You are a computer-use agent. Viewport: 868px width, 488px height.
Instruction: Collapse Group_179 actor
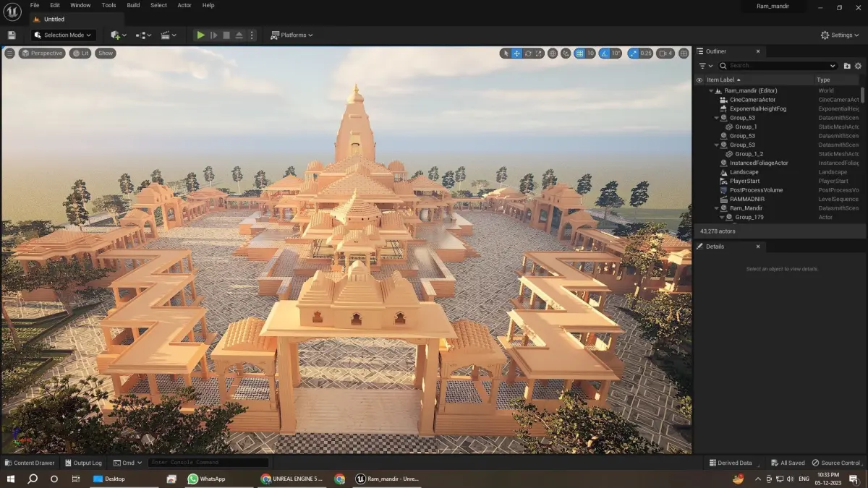point(722,217)
